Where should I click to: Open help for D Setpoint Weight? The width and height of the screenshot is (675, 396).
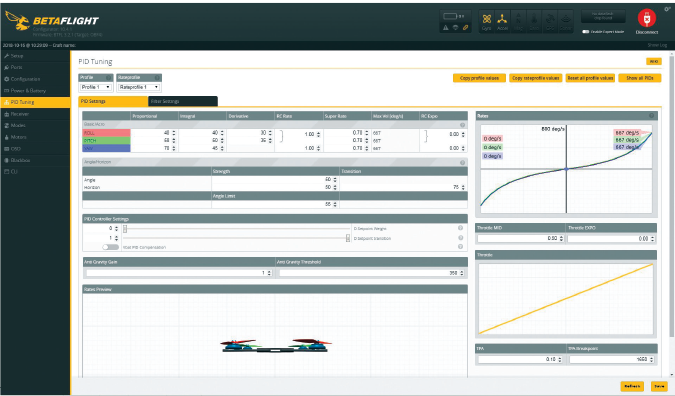(460, 228)
